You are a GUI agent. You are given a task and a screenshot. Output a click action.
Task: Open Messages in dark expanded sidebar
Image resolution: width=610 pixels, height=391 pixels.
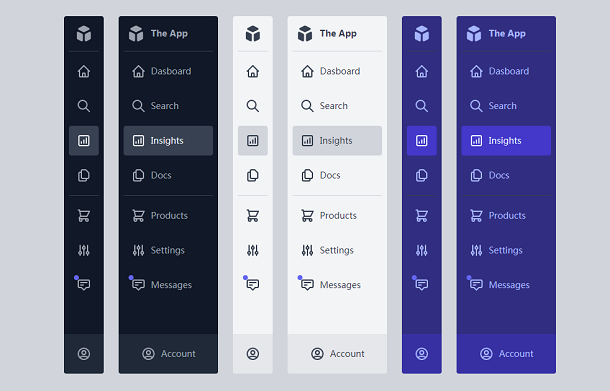click(168, 285)
